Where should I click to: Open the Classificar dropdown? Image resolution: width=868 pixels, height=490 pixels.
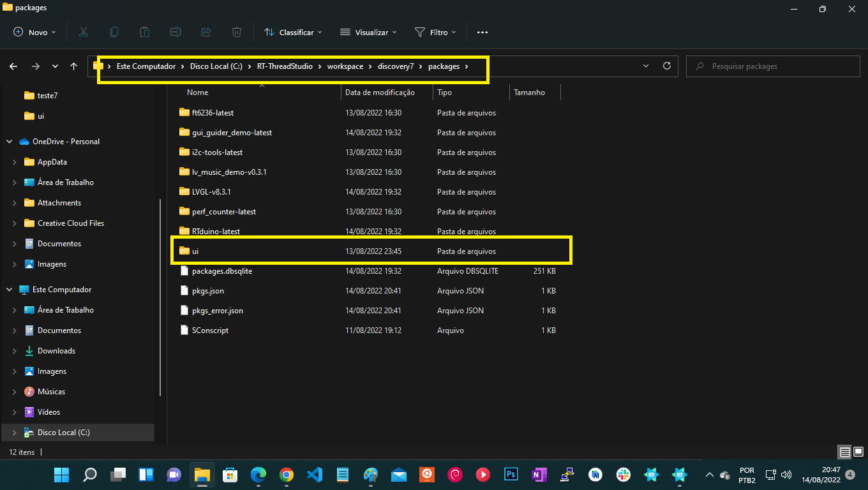[x=293, y=32]
